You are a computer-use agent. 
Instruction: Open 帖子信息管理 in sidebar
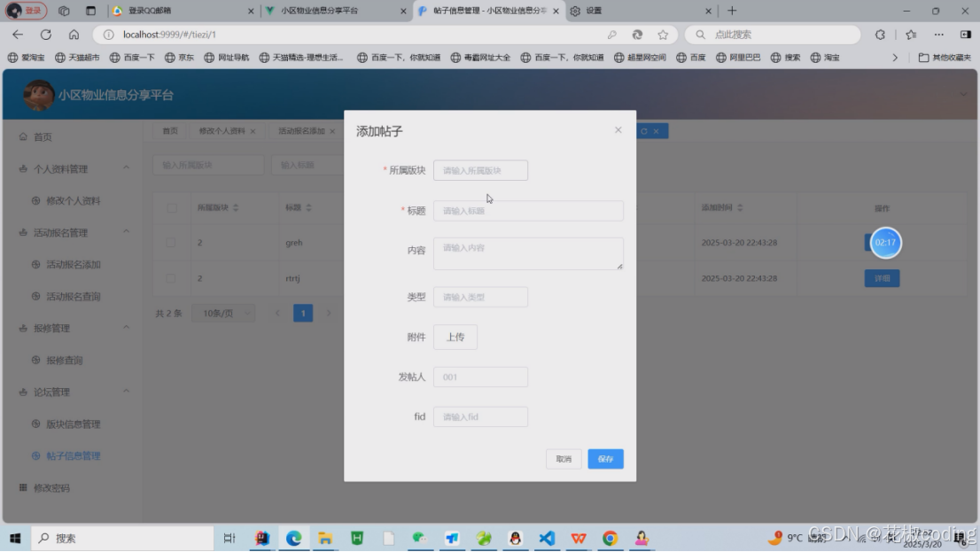pyautogui.click(x=74, y=455)
